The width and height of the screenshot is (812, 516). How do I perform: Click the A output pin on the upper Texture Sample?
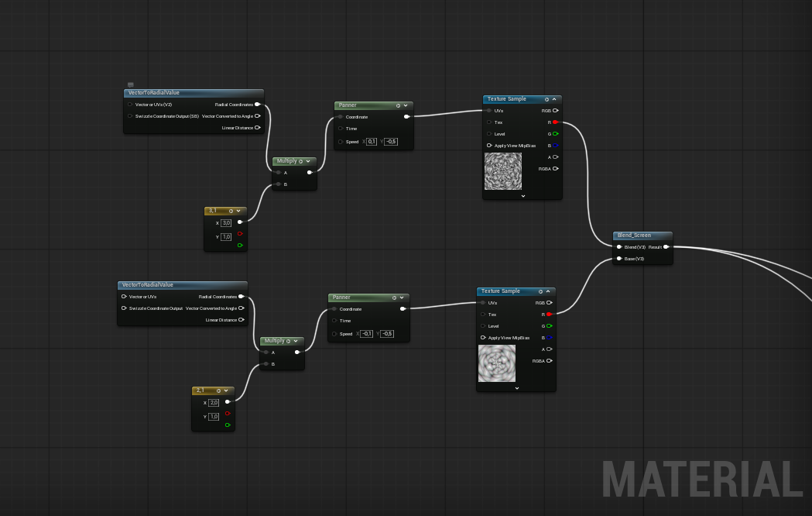tap(556, 157)
